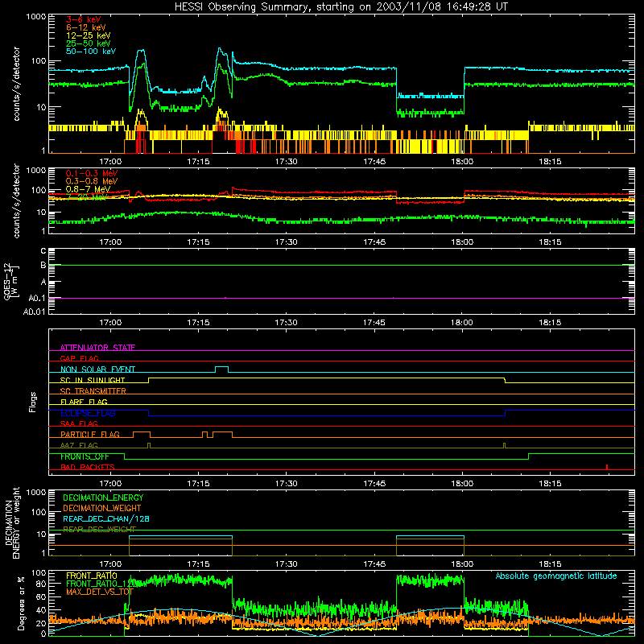Select the green 25-50 keV legend label
This screenshot has height=644, width=644.
89,43
